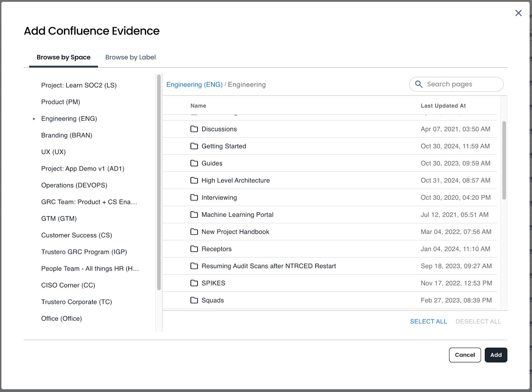
Task: Select CISO Corner (CC) space
Action: coord(68,285)
